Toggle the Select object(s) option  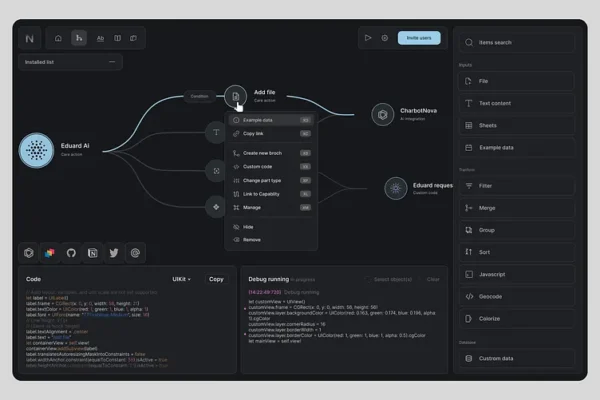click(392, 279)
